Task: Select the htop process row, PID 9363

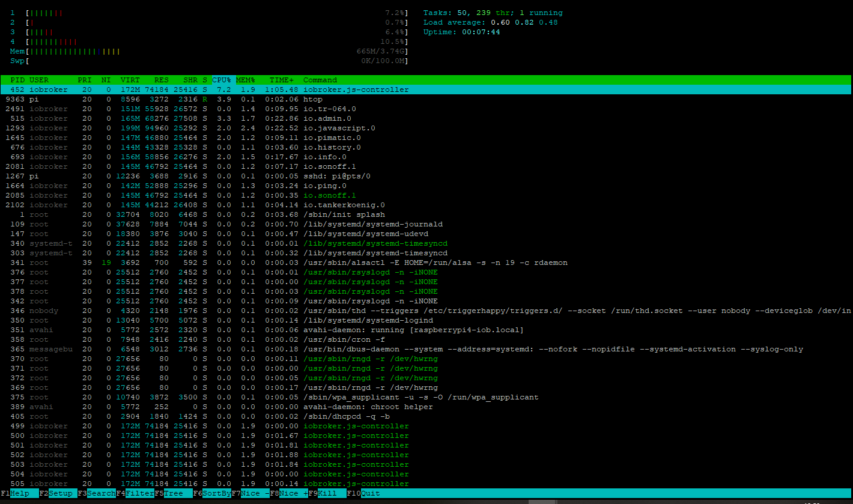Action: pyautogui.click(x=426, y=99)
